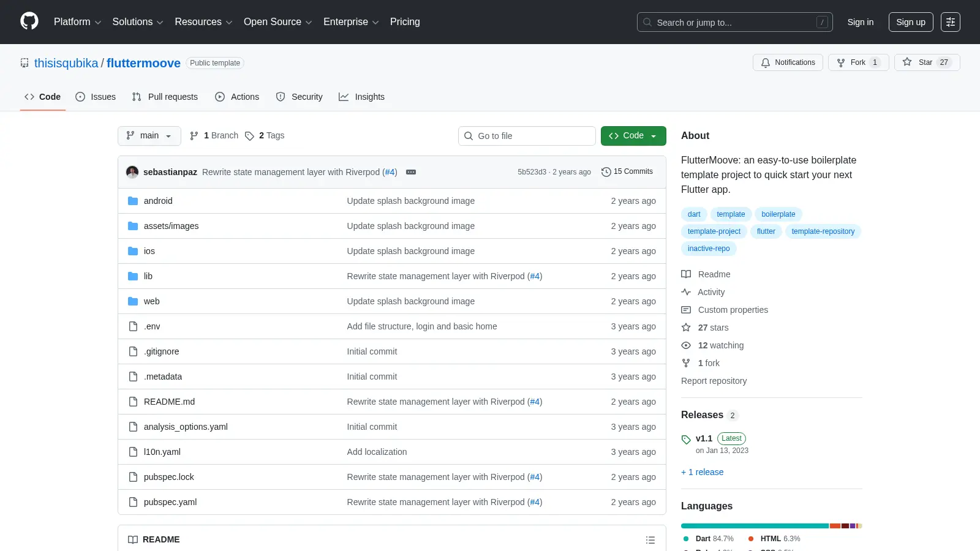Click the history clock icon for commits

(x=606, y=172)
